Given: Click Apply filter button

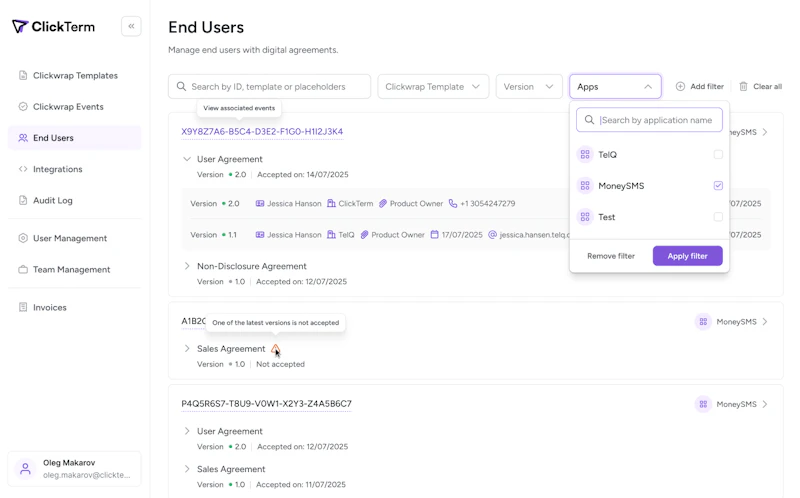Looking at the screenshot, I should (x=687, y=256).
